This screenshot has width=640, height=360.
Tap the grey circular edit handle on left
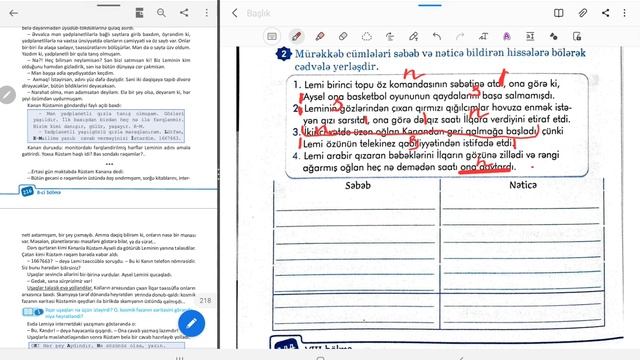coord(7,95)
